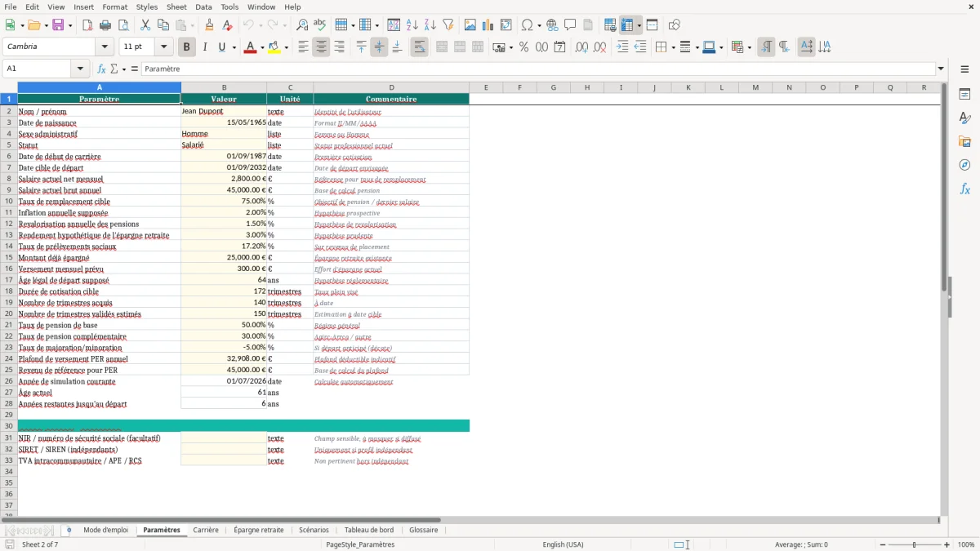Toggle Wrap Text button

[x=419, y=47]
